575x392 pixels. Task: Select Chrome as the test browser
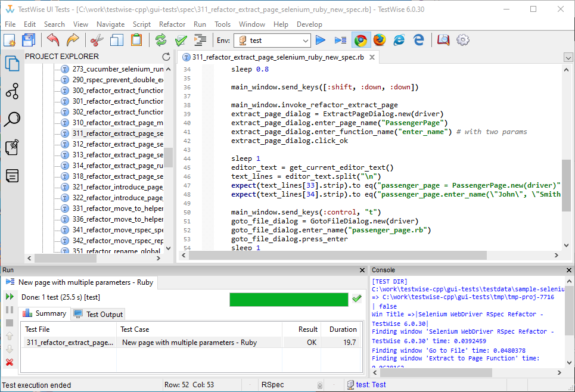[x=360, y=40]
